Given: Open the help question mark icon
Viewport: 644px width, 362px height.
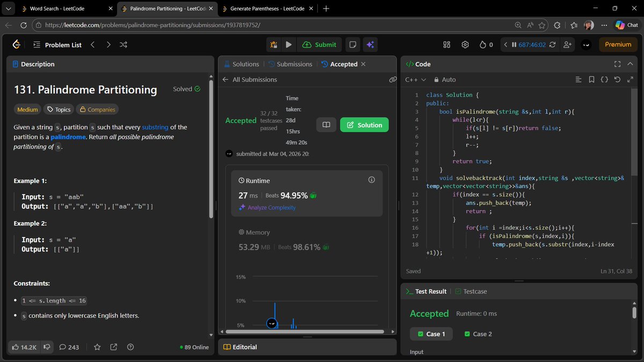Looking at the screenshot, I should click(x=130, y=347).
